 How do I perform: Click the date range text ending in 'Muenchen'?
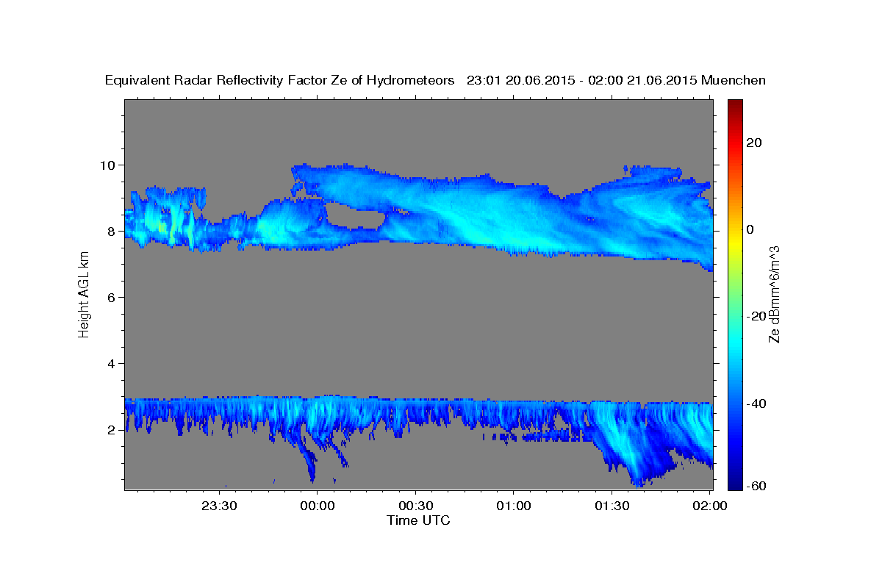pos(617,81)
